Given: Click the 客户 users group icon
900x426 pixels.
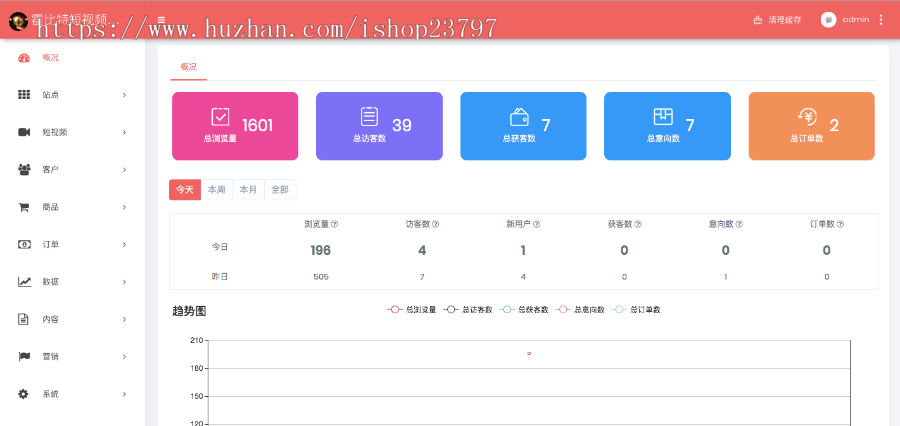Looking at the screenshot, I should click(24, 169).
